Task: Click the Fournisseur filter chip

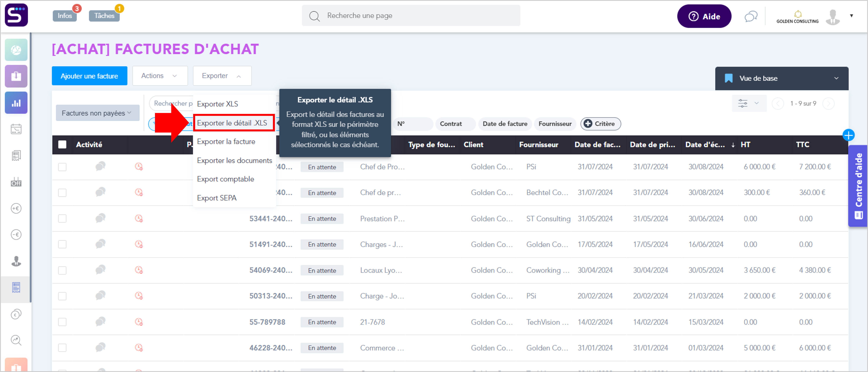Action: coord(555,124)
